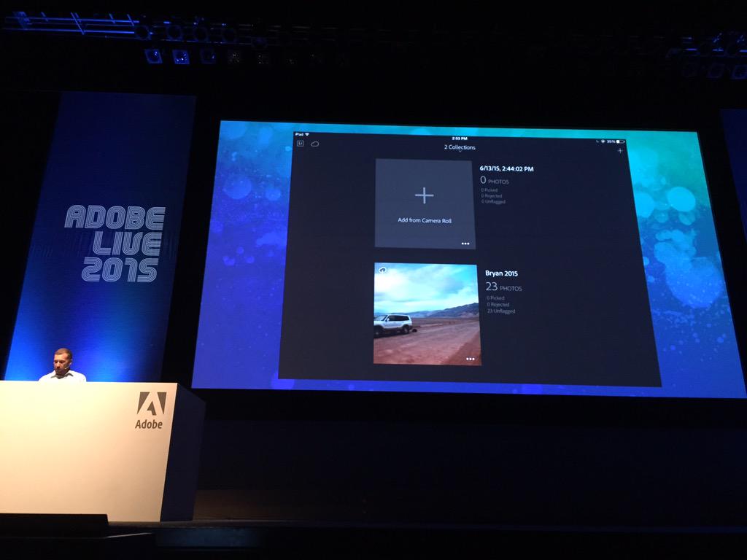Select the Bryan 2015 collection name
This screenshot has width=747, height=560.
pos(501,273)
